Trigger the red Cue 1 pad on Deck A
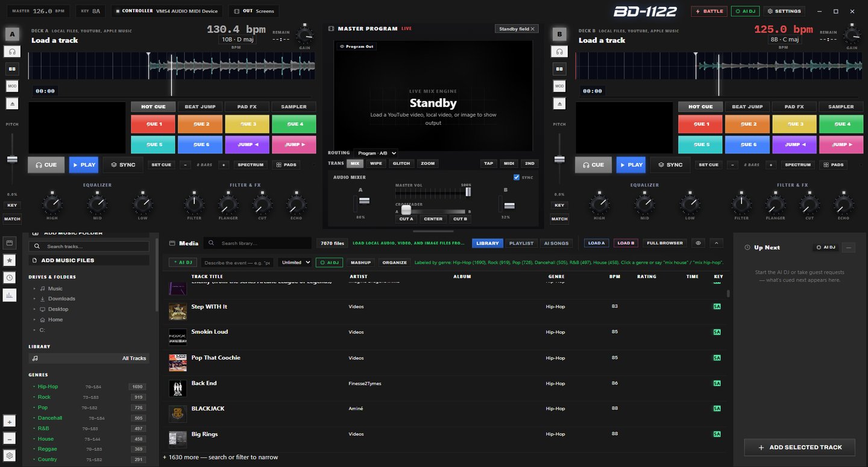Screen dimensions: 868x467 pyautogui.click(x=153, y=124)
